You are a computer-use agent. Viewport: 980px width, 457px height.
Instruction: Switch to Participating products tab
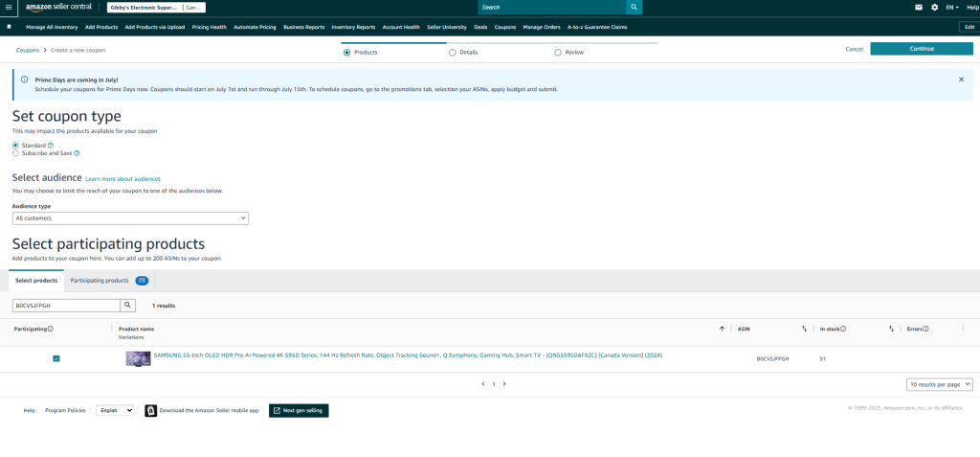point(109,281)
